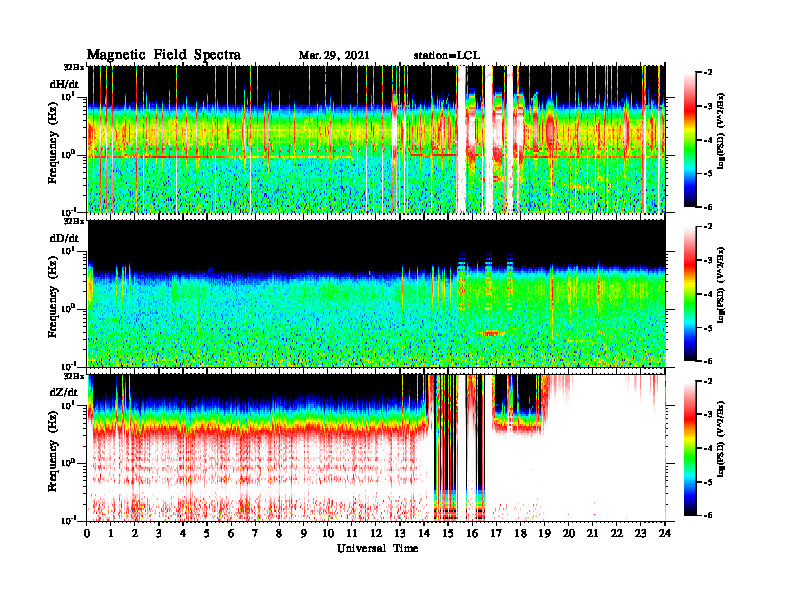Click the color bar beside the dD/dt panel
The height and width of the screenshot is (612, 792).
click(690, 293)
